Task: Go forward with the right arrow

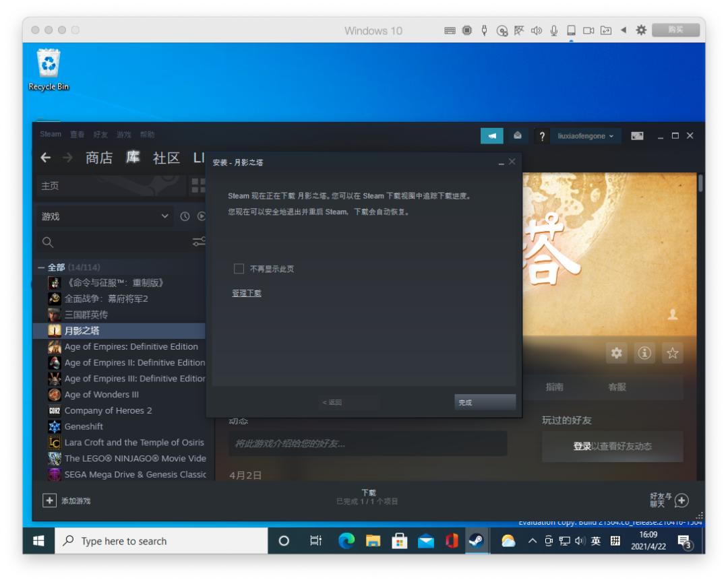Action: (x=68, y=158)
